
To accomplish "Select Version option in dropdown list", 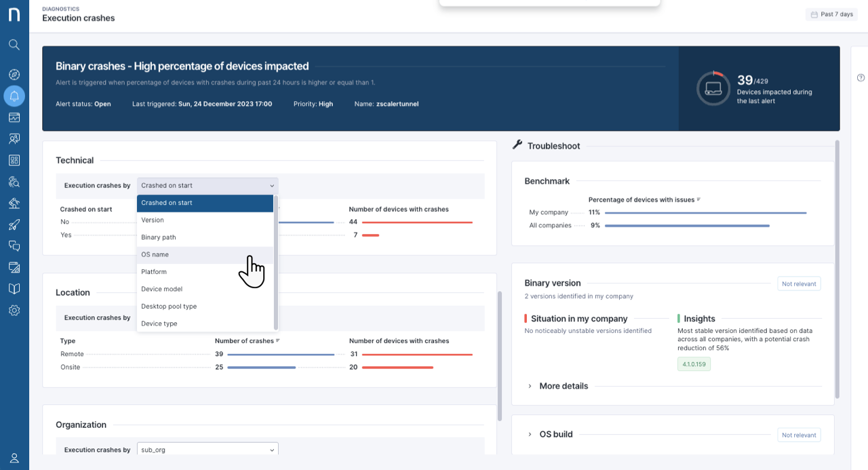I will pos(205,220).
